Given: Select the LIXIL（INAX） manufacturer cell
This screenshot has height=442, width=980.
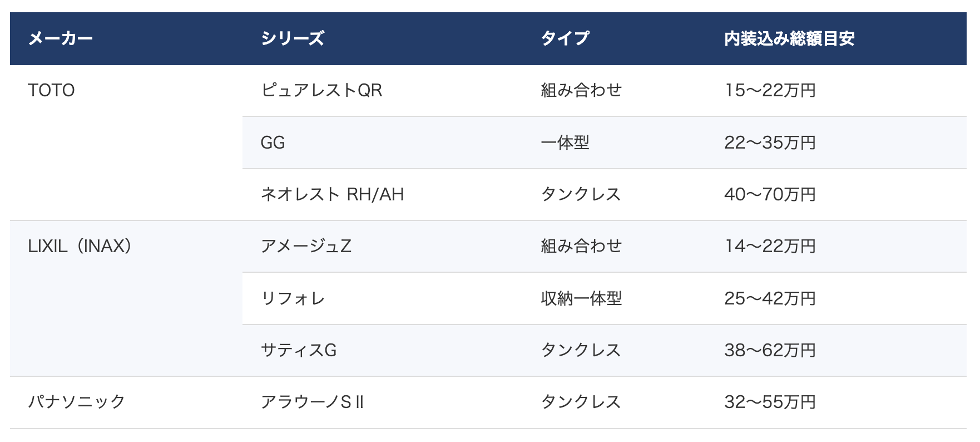Looking at the screenshot, I should pos(80,246).
